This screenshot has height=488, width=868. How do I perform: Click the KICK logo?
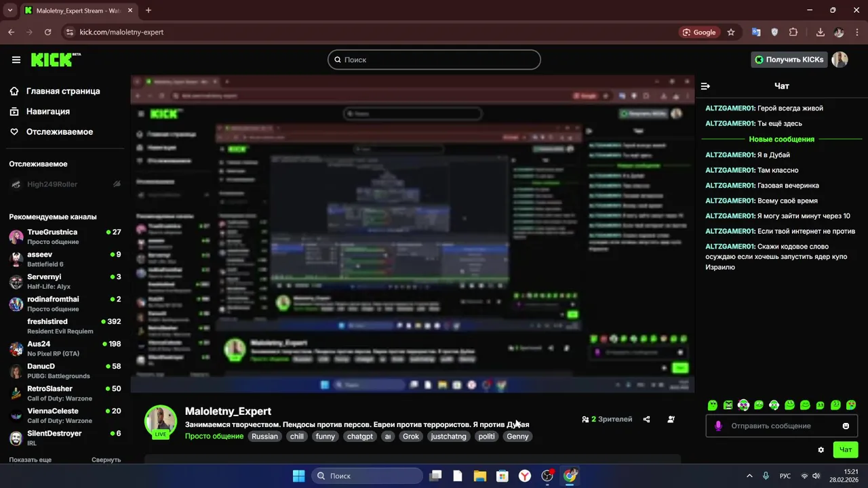56,60
